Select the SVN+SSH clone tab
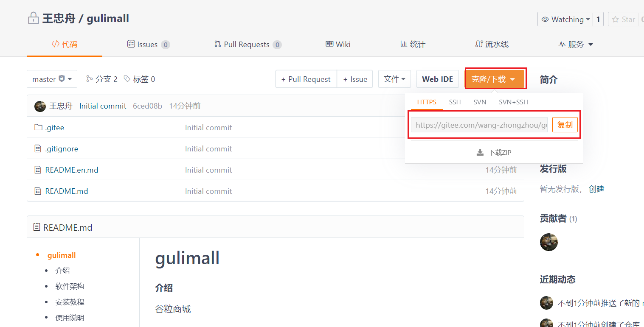The width and height of the screenshot is (644, 327). [513, 102]
